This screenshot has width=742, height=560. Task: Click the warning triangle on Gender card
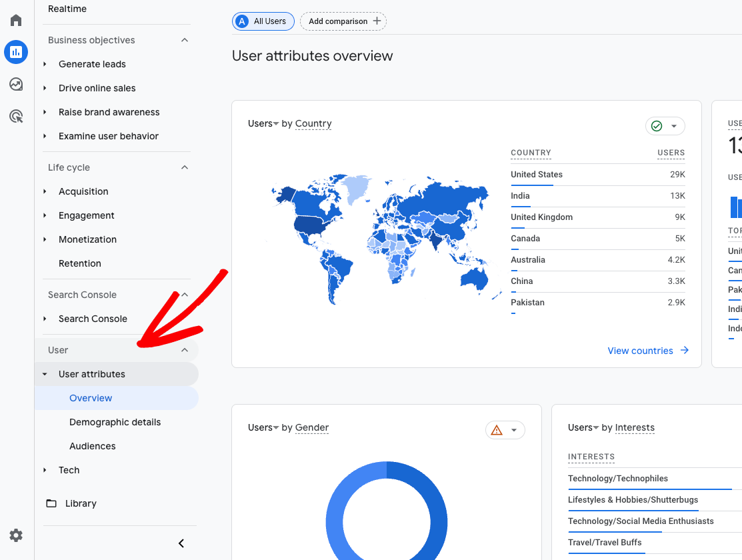pos(496,430)
